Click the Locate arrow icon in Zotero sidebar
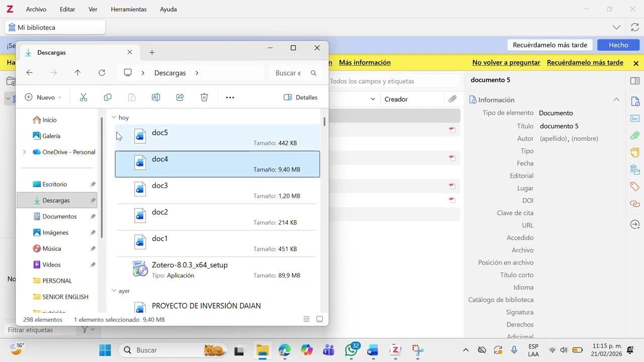This screenshot has width=644, height=362. click(x=635, y=224)
